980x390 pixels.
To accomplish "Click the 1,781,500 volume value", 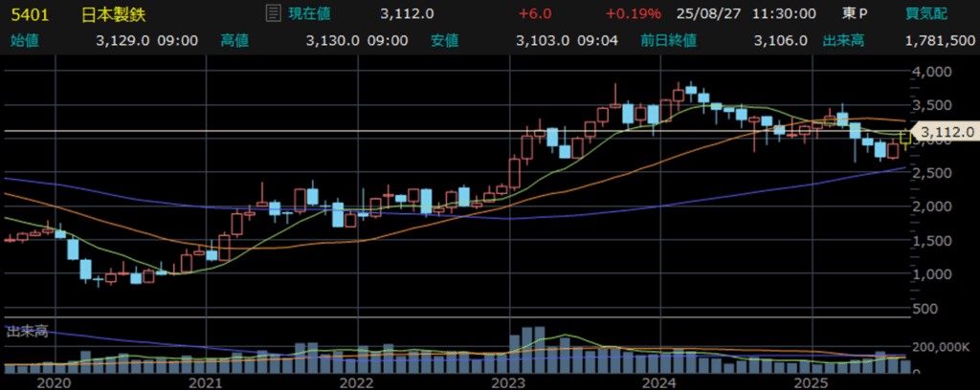I will [938, 40].
